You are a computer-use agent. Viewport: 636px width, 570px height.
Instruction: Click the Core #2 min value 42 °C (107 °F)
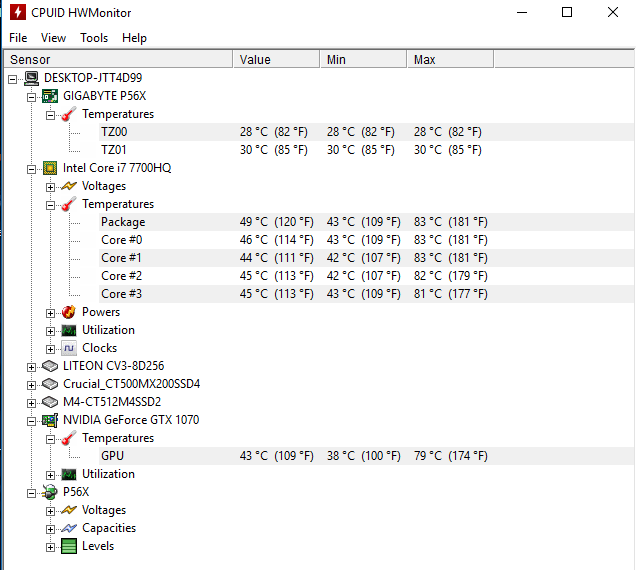363,276
